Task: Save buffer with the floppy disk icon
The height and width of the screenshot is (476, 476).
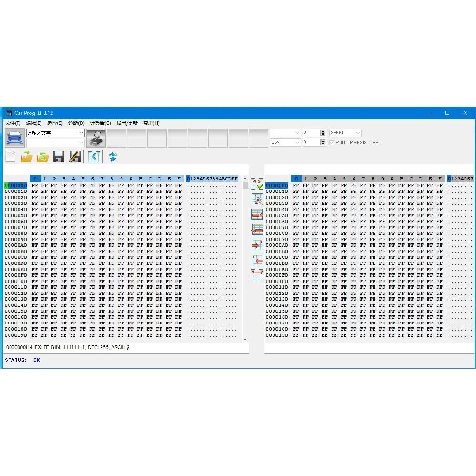Action: pos(59,157)
